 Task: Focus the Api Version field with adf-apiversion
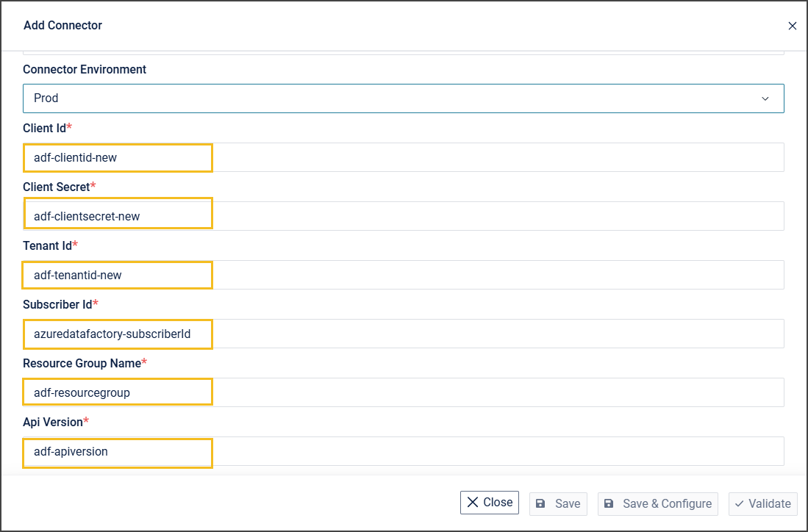pos(403,451)
